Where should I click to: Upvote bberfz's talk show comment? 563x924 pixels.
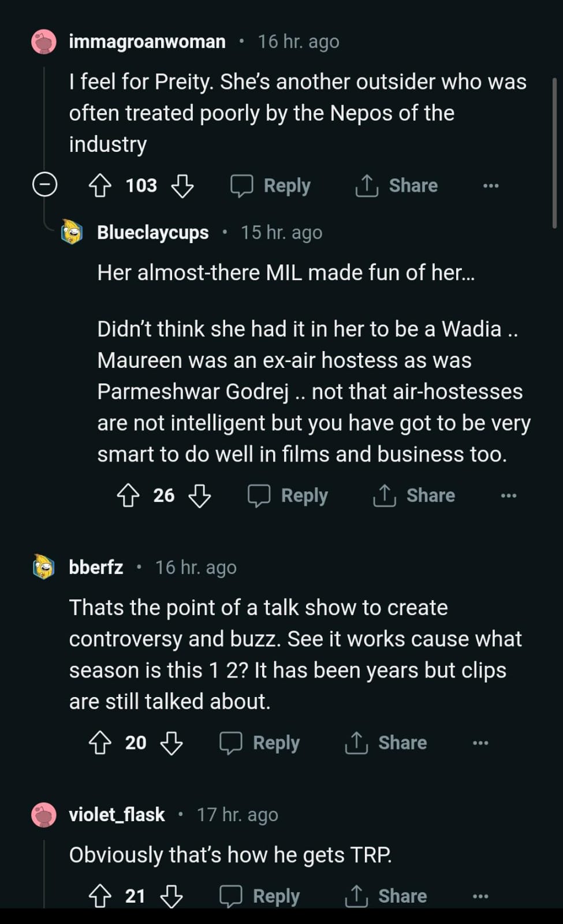pos(100,743)
